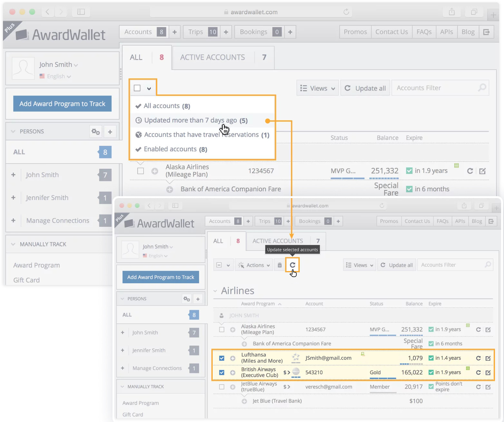Select Enabled accounts (8) menu option
The image size is (504, 422).
point(202,149)
